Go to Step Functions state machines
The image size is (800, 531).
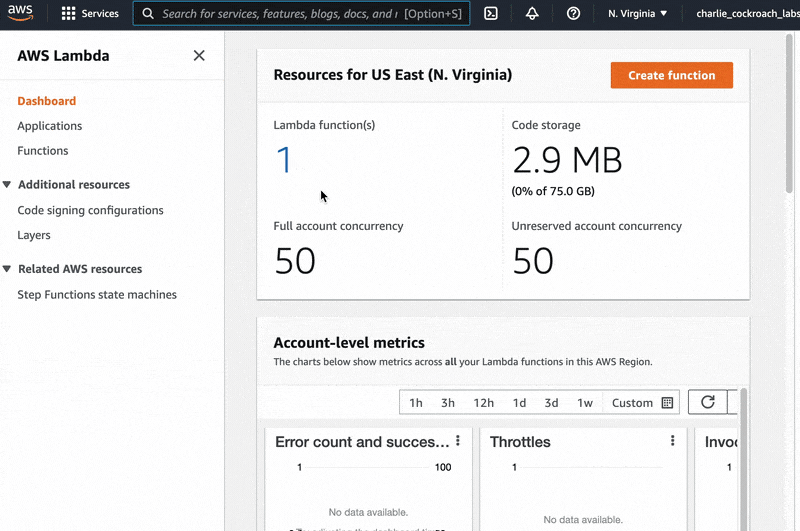coord(97,295)
